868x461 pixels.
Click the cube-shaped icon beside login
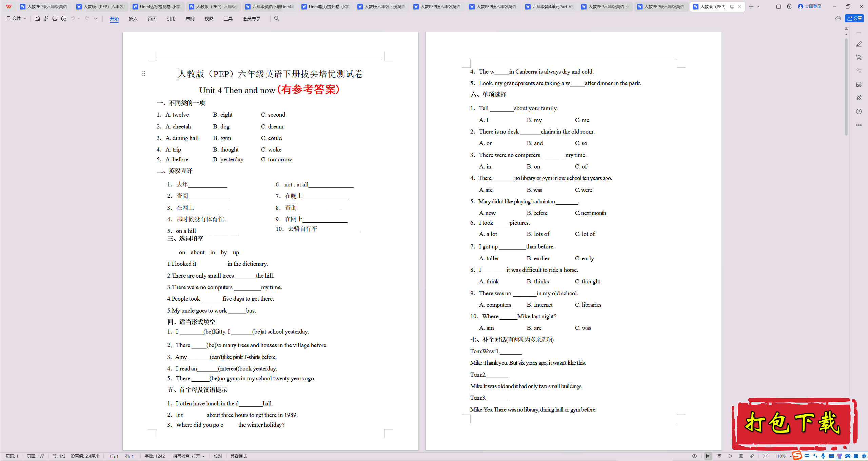pos(790,6)
